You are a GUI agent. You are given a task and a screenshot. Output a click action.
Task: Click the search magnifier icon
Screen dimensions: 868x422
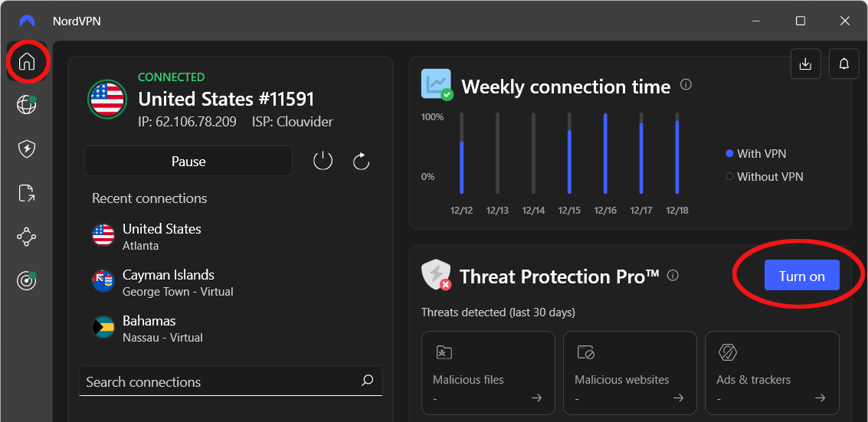(x=368, y=381)
